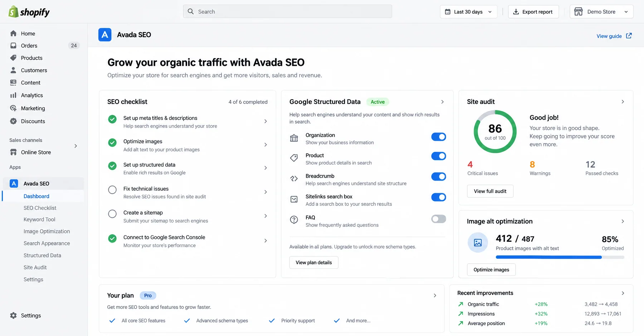Mark Fix technical issues as complete
644x336 pixels.
(112, 190)
